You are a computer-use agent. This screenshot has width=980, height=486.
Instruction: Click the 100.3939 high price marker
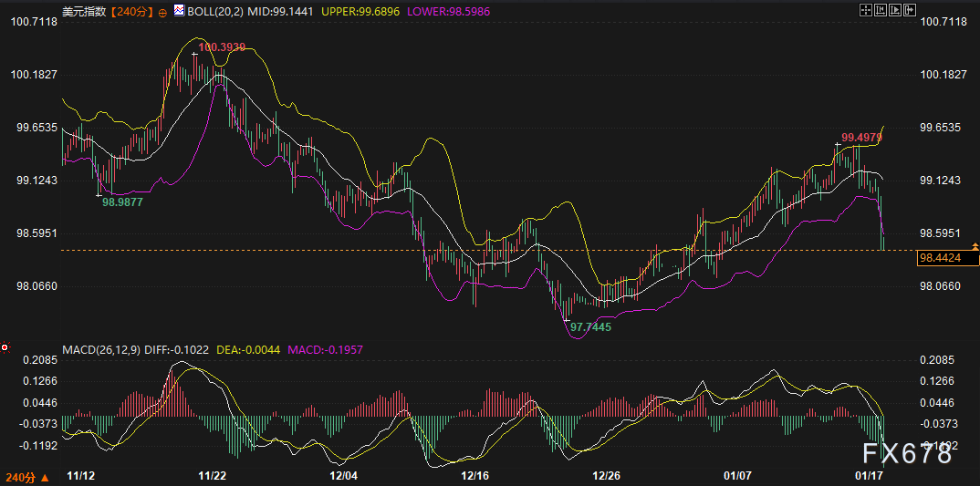221,47
